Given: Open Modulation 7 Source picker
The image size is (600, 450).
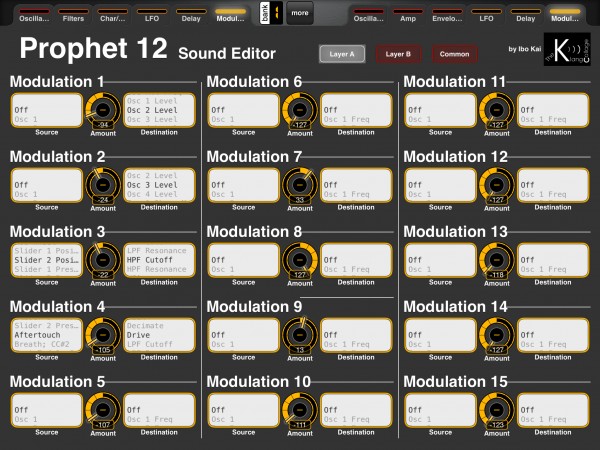Looking at the screenshot, I should [x=243, y=185].
